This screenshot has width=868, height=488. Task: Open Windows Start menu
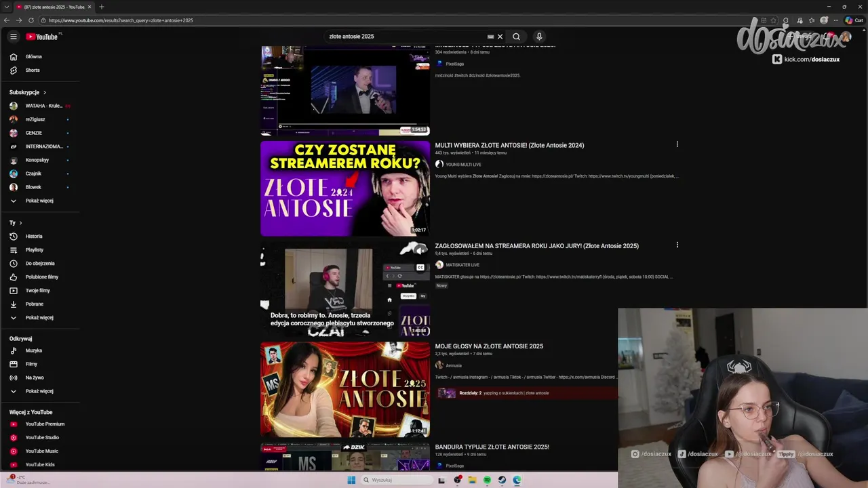[351, 480]
